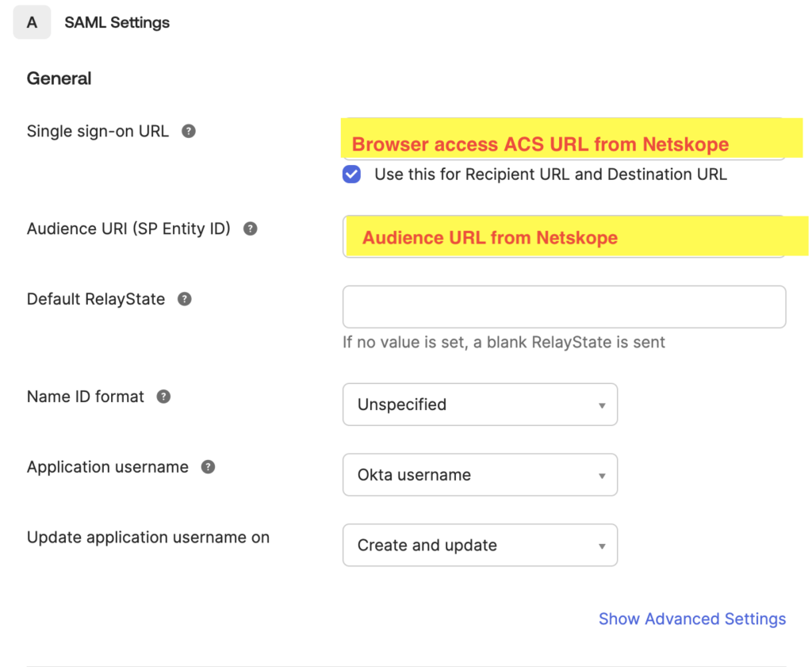This screenshot has width=812, height=667.
Task: Click into the Default RelayState field
Action: click(565, 307)
